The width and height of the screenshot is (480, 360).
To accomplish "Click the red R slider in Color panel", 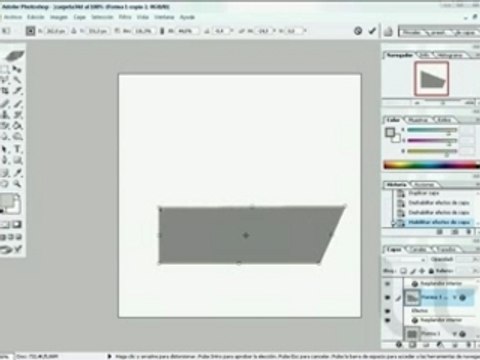I will point(432,130).
